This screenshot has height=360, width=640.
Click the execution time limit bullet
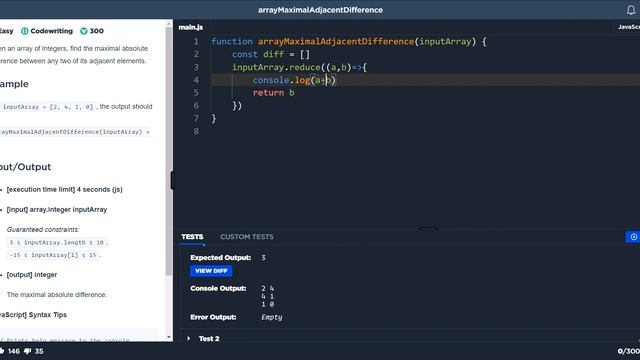[64, 189]
